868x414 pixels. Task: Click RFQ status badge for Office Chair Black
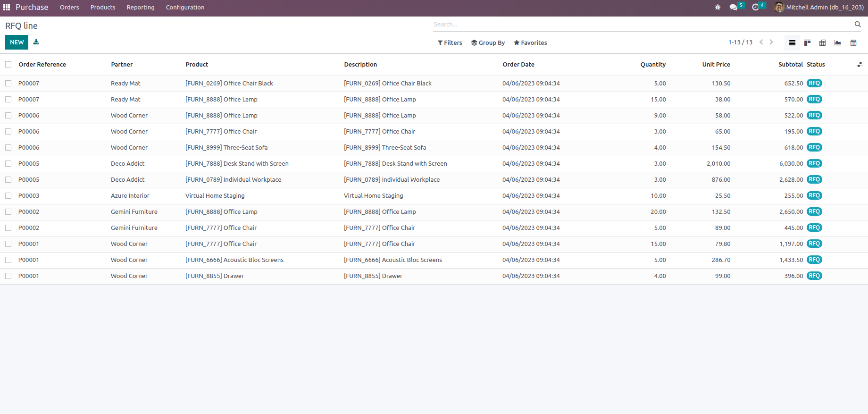point(814,83)
